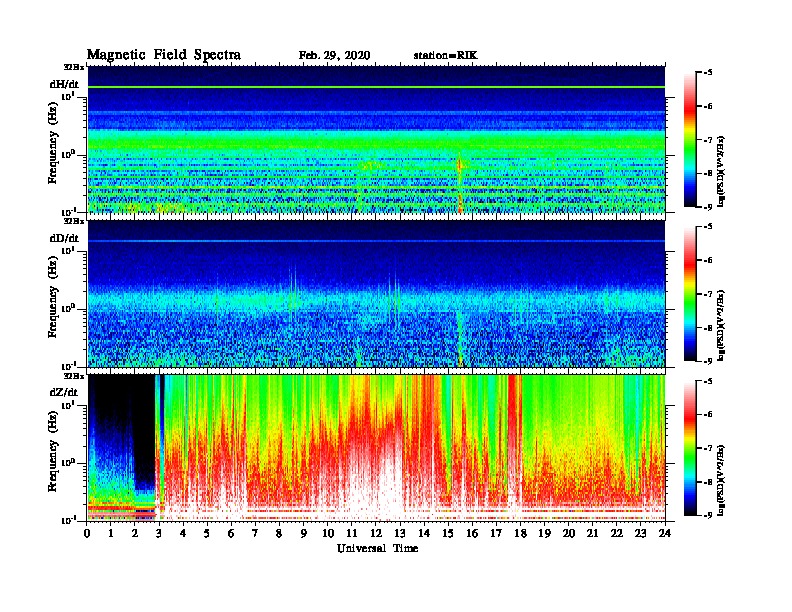Image resolution: width=792 pixels, height=612 pixels.
Task: Click the log(PSD) label beside dH/dt color bar
Action: coord(721,170)
